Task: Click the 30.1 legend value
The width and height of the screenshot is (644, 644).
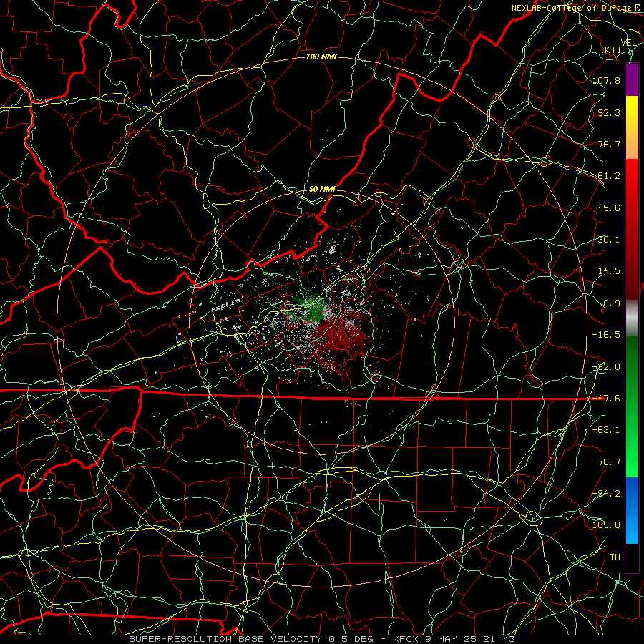Action: (609, 240)
